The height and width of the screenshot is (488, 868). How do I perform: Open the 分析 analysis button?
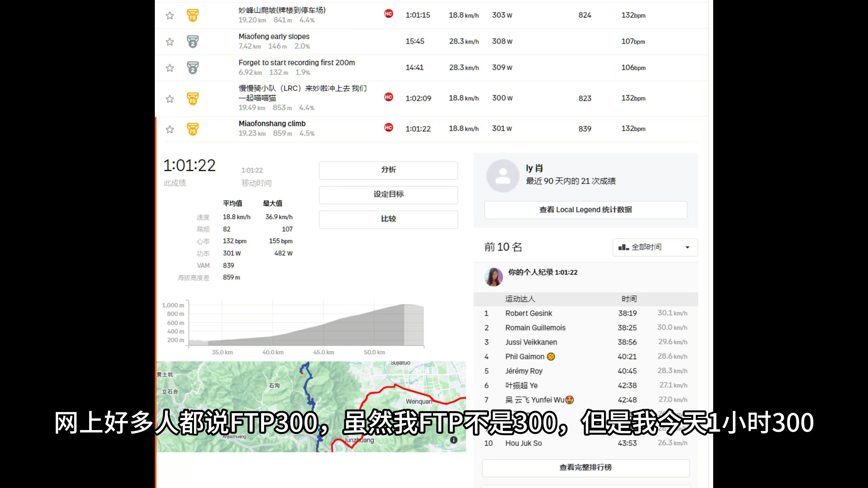(x=389, y=170)
